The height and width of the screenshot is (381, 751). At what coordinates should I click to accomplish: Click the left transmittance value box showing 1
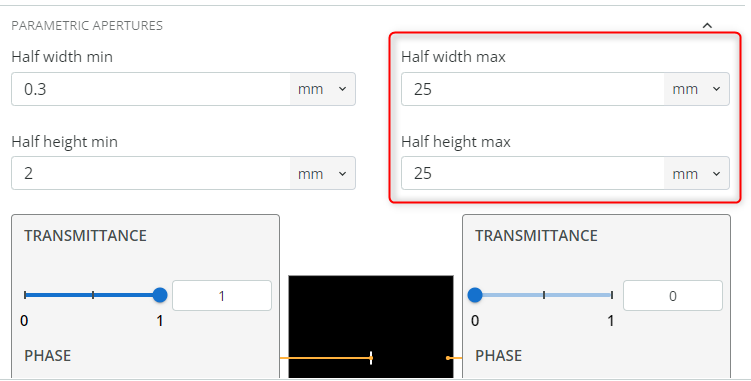222,296
